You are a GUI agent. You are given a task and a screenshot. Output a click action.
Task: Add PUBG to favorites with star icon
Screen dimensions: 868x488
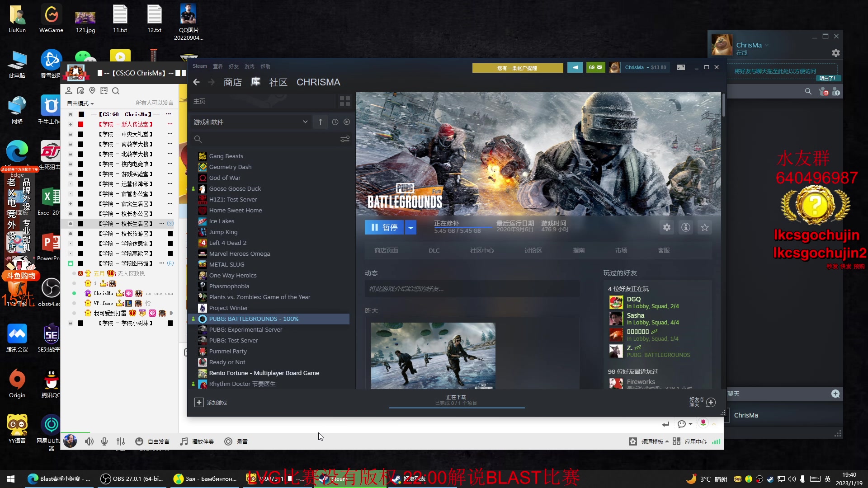(705, 227)
